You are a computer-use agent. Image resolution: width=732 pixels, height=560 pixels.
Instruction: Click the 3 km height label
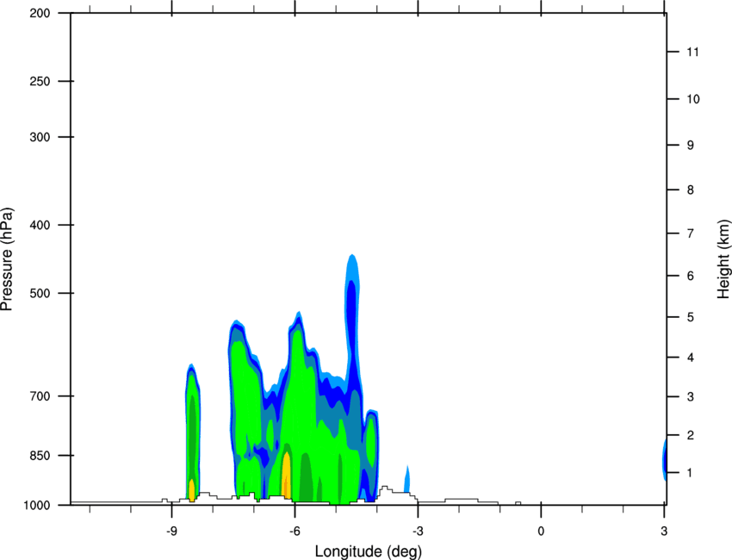pyautogui.click(x=691, y=397)
